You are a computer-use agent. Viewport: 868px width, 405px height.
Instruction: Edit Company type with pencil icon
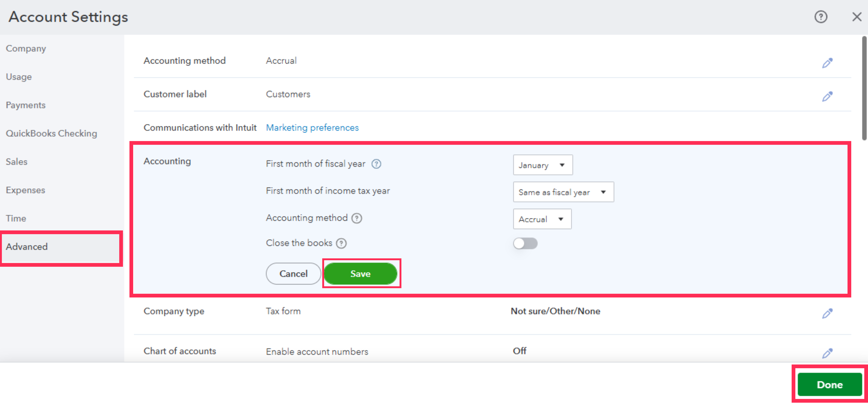827,313
